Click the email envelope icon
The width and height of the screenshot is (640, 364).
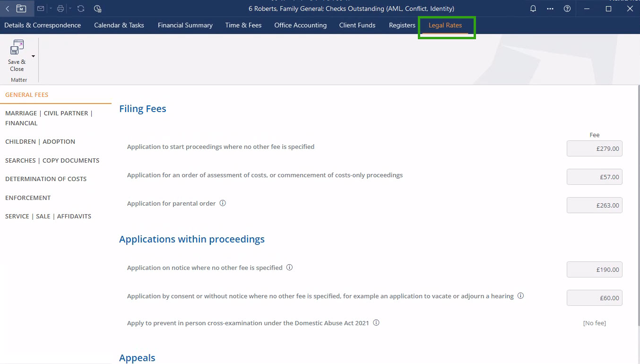coord(41,9)
